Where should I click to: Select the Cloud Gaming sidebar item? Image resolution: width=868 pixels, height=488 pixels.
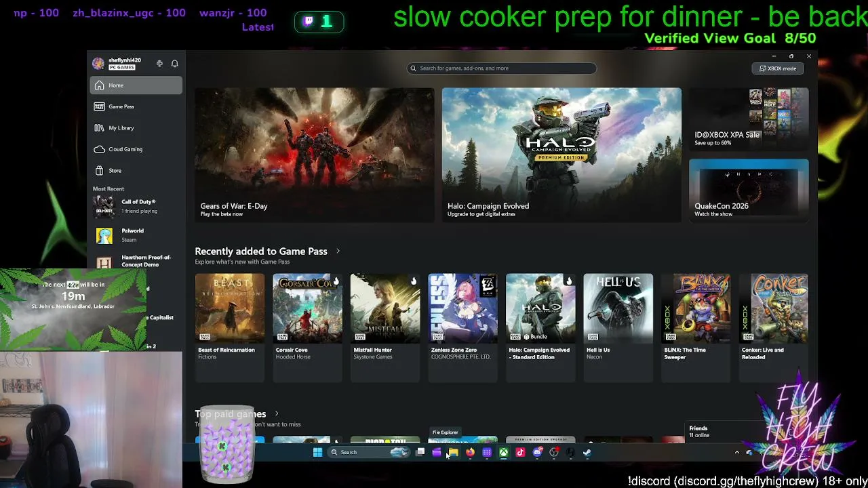136,149
